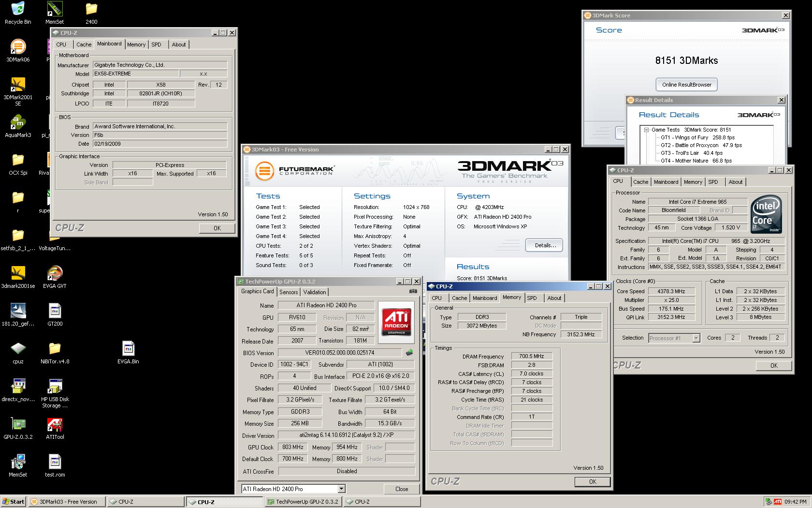Open the 2400 desktop folder
This screenshot has height=508, width=812.
(x=91, y=13)
